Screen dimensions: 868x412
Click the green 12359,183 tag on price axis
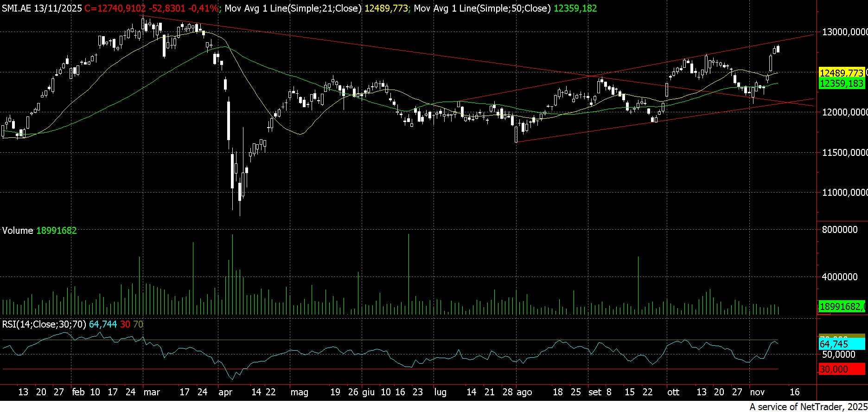coord(841,84)
